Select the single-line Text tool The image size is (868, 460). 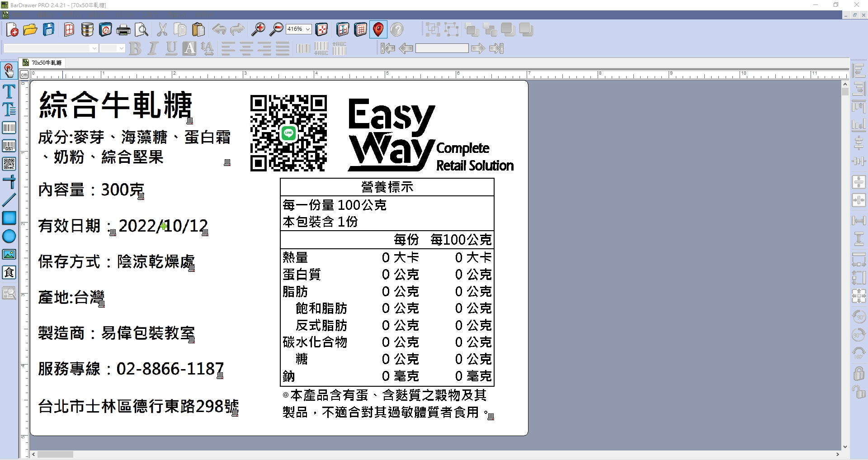(x=9, y=91)
